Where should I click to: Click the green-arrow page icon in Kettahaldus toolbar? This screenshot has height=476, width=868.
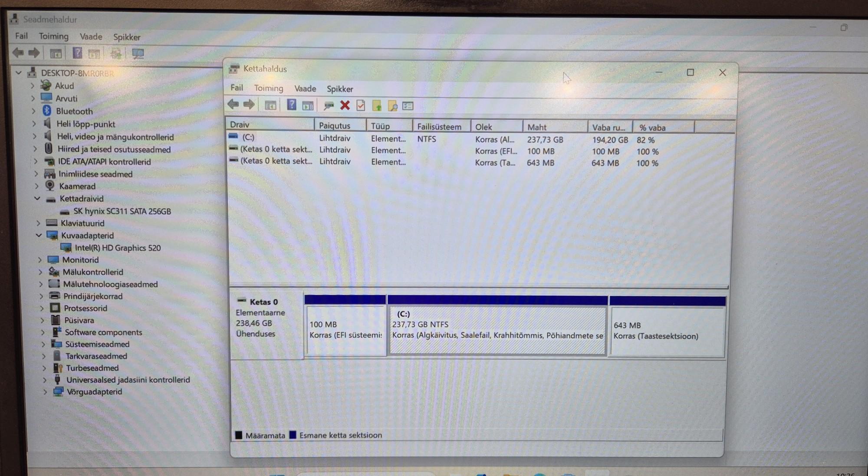[x=377, y=105]
